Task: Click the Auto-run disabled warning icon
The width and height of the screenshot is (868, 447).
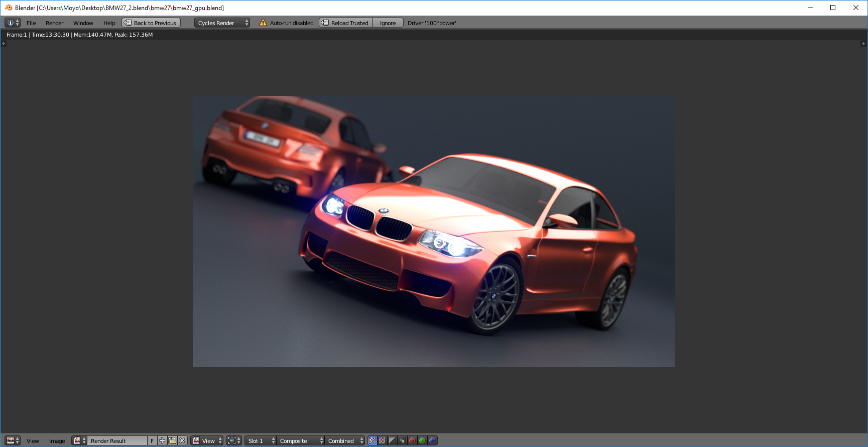Action: [x=263, y=23]
